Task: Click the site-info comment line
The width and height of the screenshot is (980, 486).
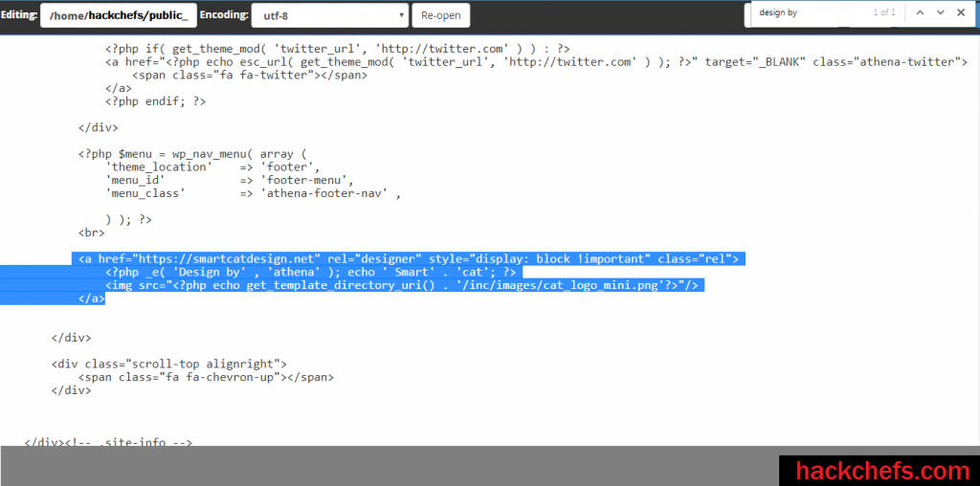Action: pyautogui.click(x=108, y=442)
